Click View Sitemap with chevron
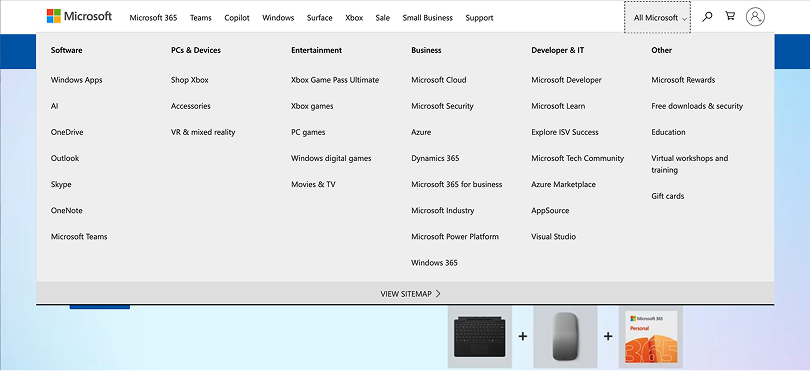The width and height of the screenshot is (810, 371). click(x=411, y=294)
